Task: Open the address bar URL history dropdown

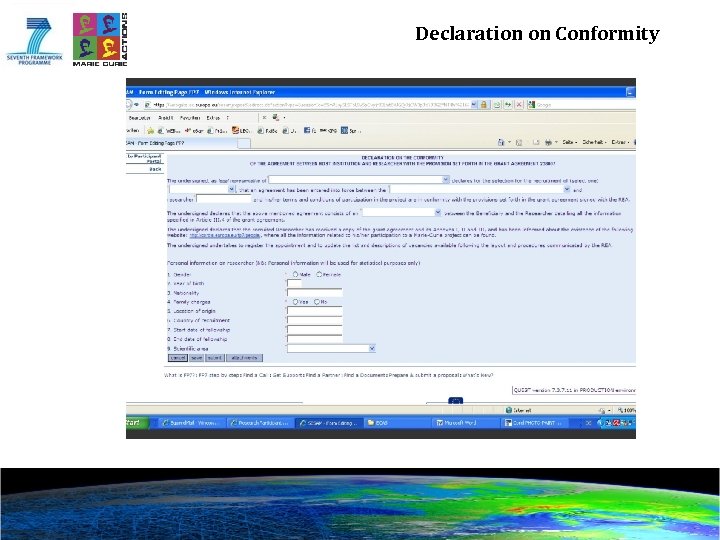Action: (x=474, y=105)
